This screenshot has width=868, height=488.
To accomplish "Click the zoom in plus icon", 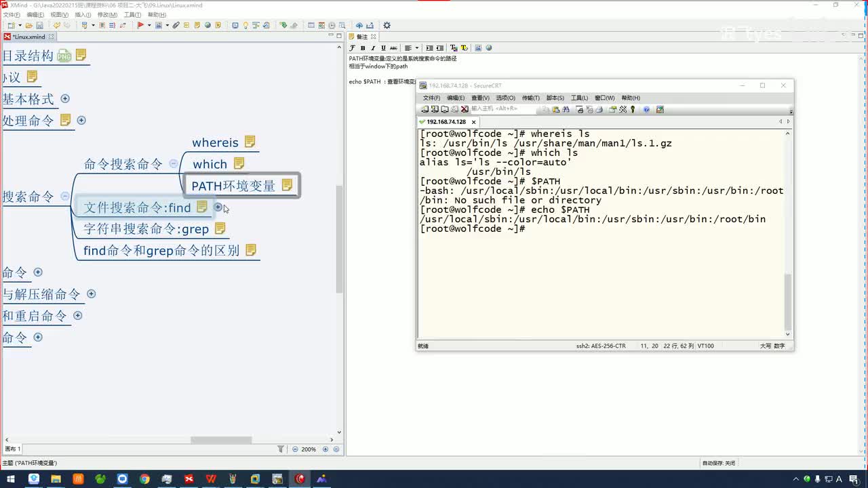I will [x=325, y=449].
